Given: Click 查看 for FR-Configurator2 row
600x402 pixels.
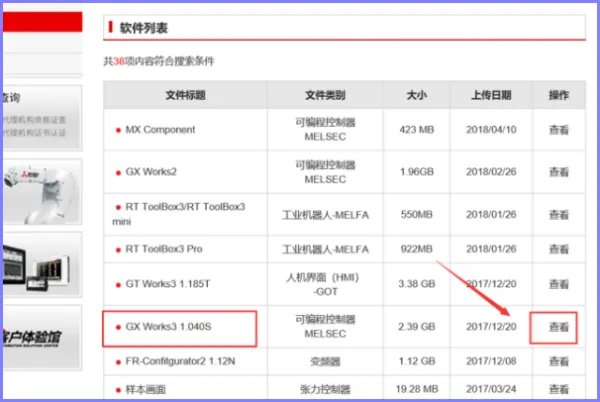Looking at the screenshot, I should (x=559, y=361).
